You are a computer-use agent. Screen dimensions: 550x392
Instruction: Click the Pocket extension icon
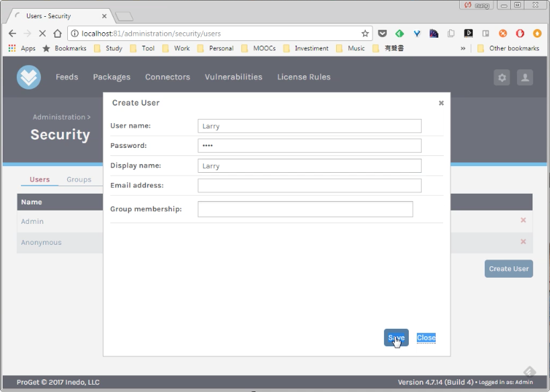click(x=383, y=34)
